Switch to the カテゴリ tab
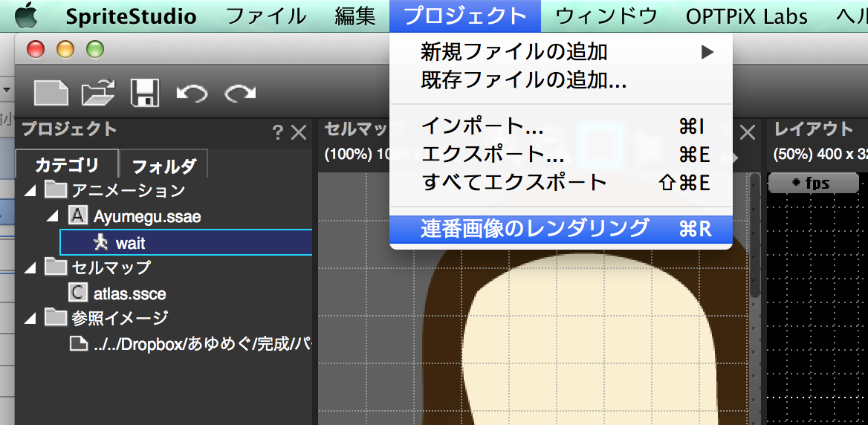The width and height of the screenshot is (868, 425). point(67,164)
